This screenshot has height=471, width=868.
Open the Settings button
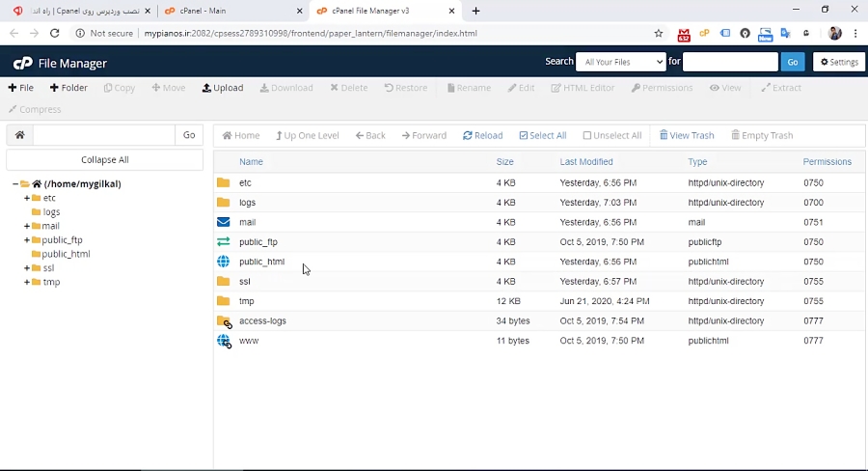click(839, 62)
